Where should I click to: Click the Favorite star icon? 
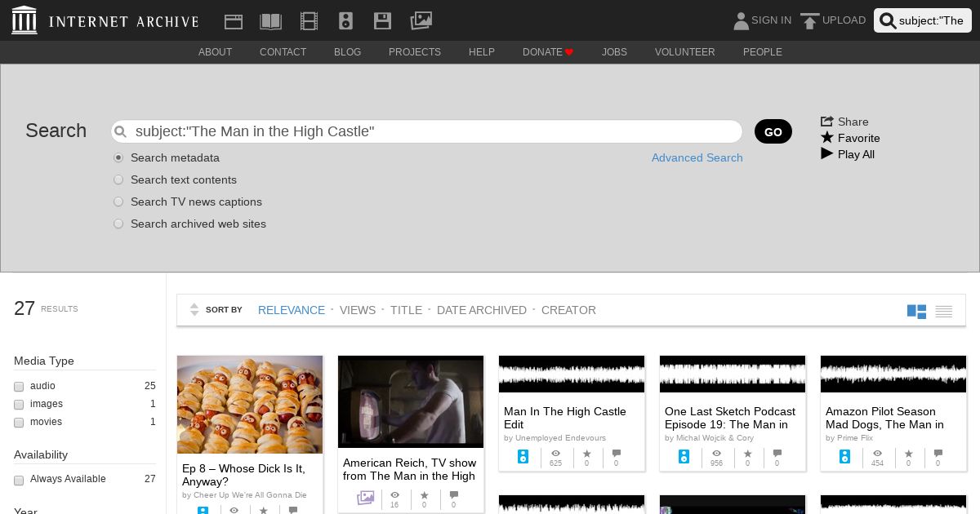click(827, 137)
